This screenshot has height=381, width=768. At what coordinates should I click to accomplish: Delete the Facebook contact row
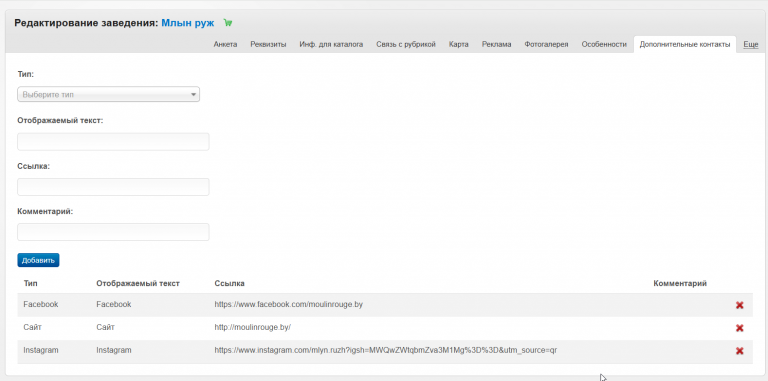(740, 305)
